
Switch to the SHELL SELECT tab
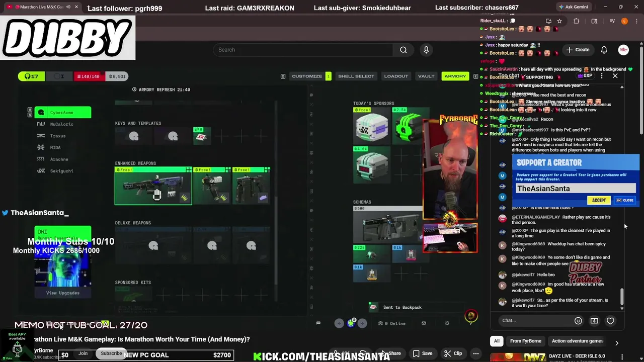356,76
